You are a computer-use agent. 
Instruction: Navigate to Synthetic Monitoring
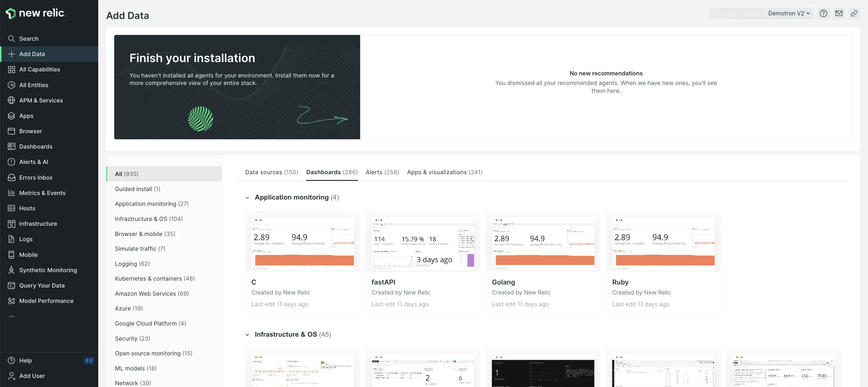pyautogui.click(x=48, y=271)
